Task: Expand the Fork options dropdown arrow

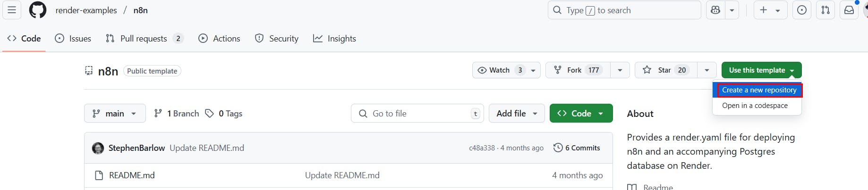Action: pos(620,70)
